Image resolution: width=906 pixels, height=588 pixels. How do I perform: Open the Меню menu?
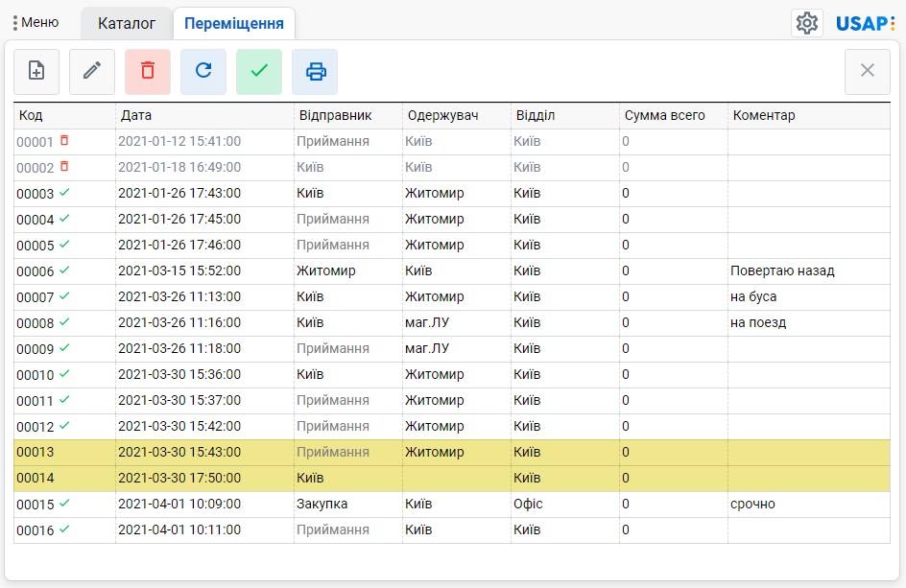[36, 22]
